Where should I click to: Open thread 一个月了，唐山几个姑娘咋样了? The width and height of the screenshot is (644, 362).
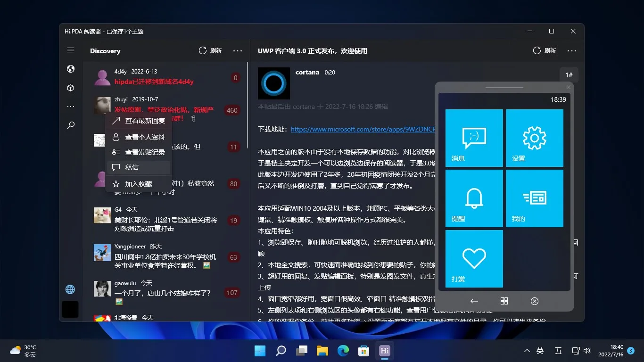[x=163, y=293]
